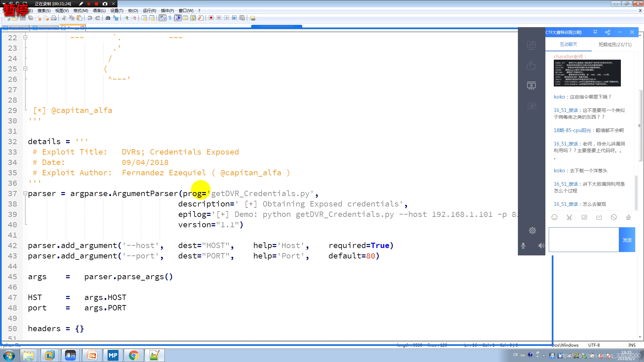
Task: Collapse the fold marker at line 37
Action: tap(25, 193)
